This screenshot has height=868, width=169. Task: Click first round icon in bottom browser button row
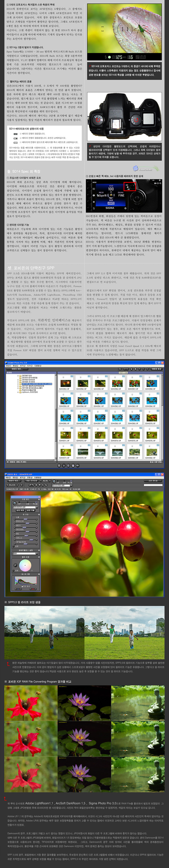[59, 466]
